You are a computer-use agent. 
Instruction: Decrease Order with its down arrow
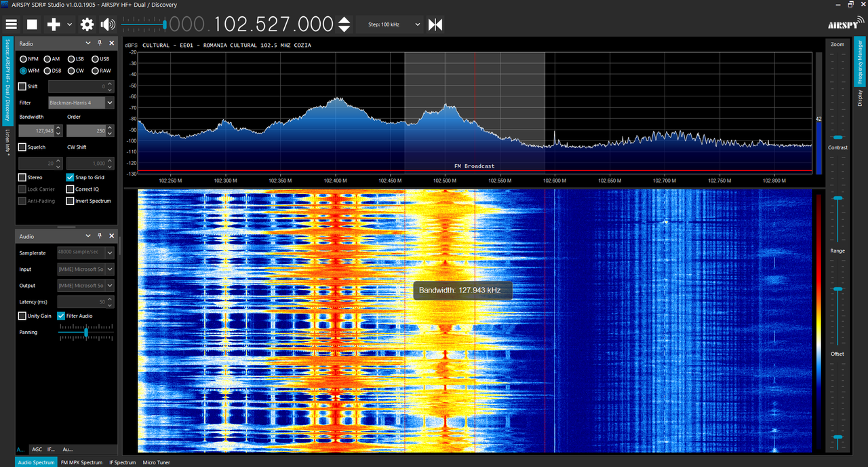[111, 134]
